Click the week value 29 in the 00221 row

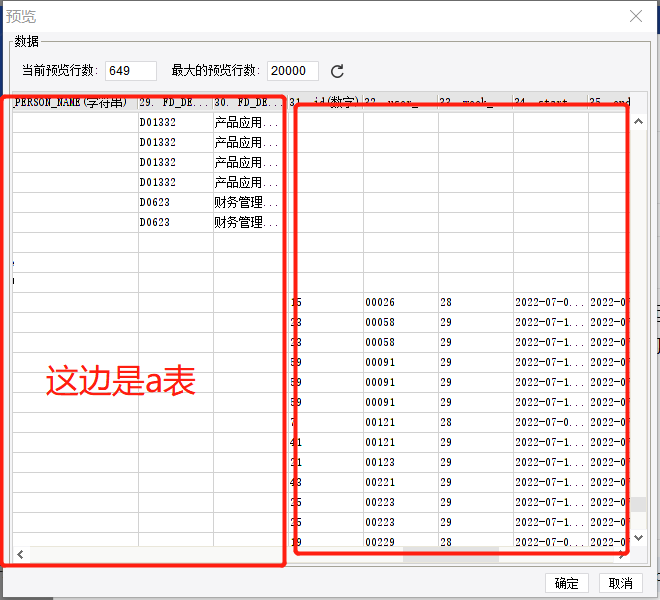(x=476, y=482)
